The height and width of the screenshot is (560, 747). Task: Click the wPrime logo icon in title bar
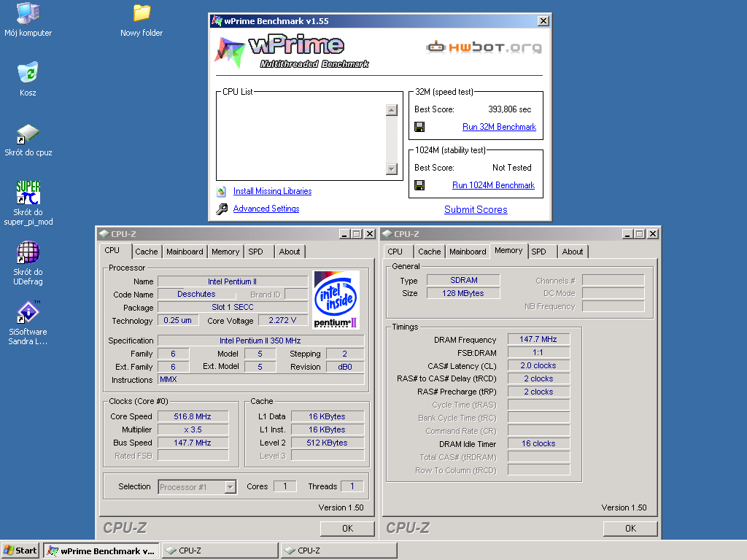pyautogui.click(x=217, y=21)
